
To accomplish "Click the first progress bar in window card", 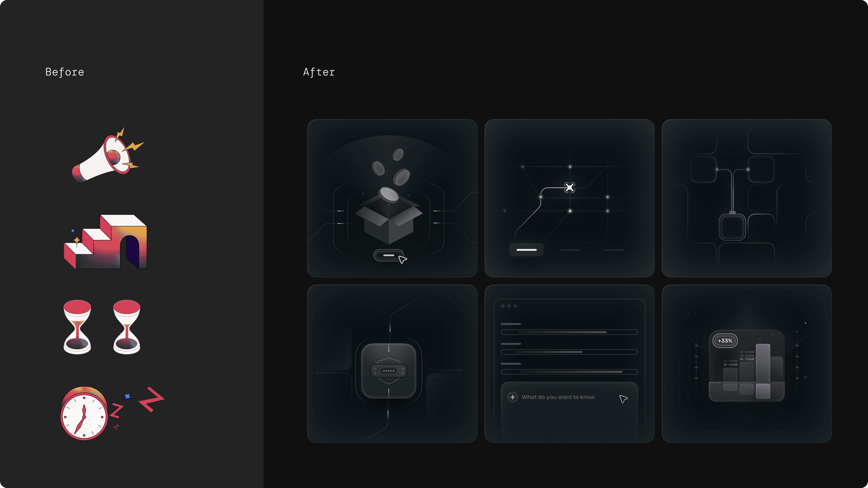I will click(569, 332).
